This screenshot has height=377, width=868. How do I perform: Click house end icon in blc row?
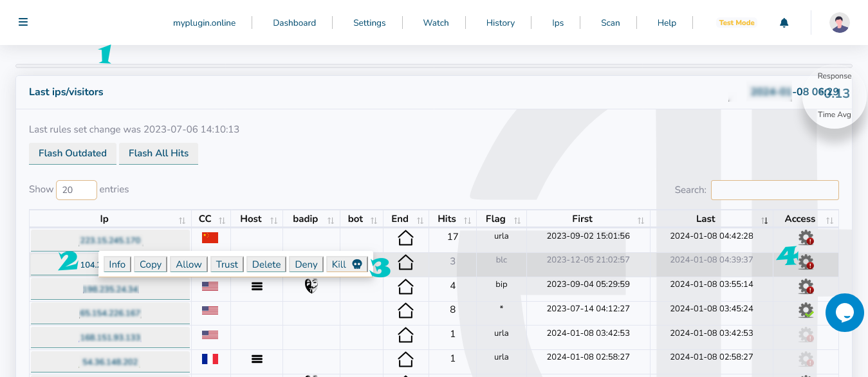[x=405, y=261]
